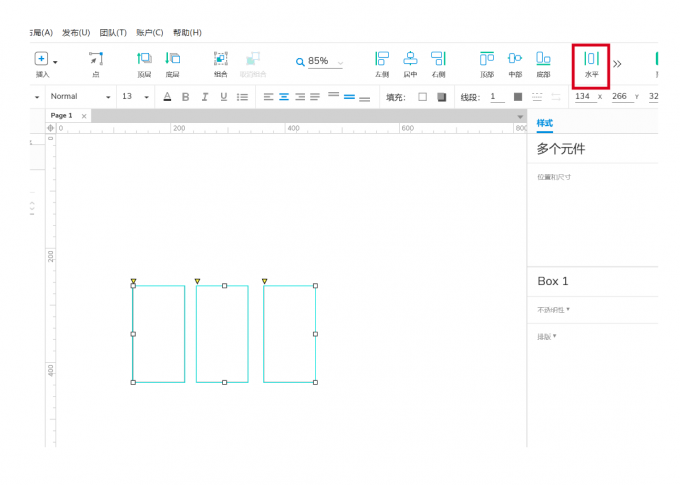This screenshot has height=485, width=680.
Task: Open the 账户(C) Account menu
Action: click(x=150, y=33)
